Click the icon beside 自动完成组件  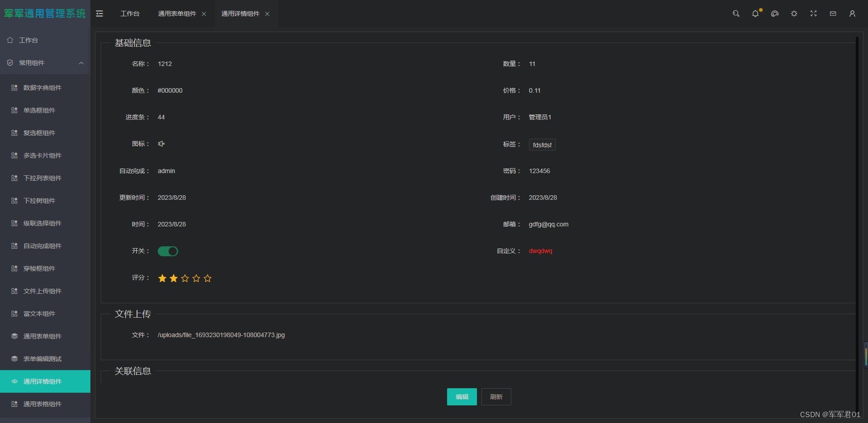(x=14, y=246)
